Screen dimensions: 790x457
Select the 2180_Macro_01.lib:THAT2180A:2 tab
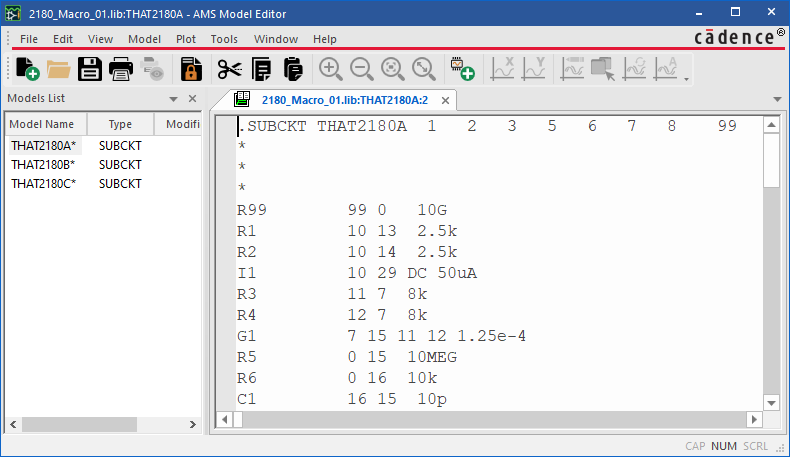click(x=345, y=100)
